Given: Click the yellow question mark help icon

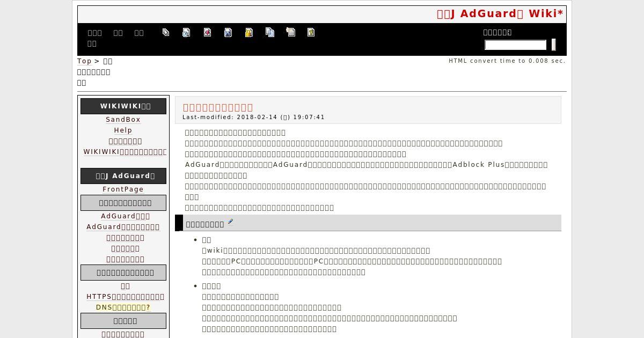Looking at the screenshot, I should 311,32.
